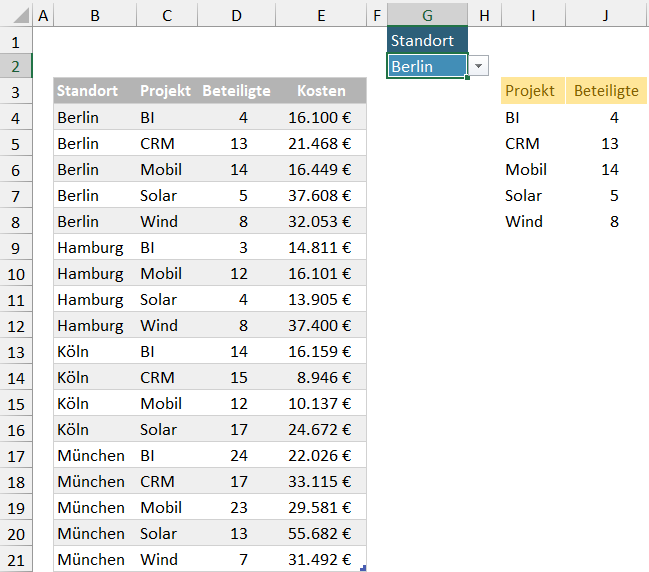The height and width of the screenshot is (572, 649).
Task: Select column A header
Action: [43, 15]
